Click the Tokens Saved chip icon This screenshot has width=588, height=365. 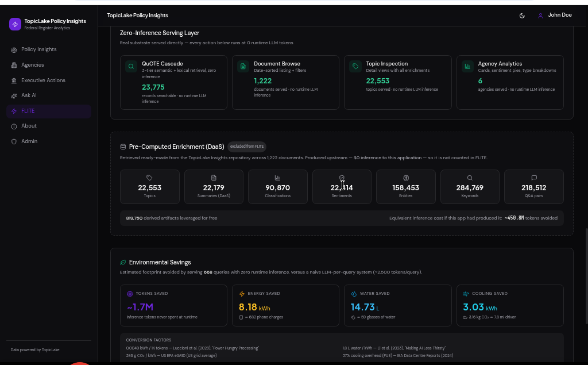click(x=130, y=294)
